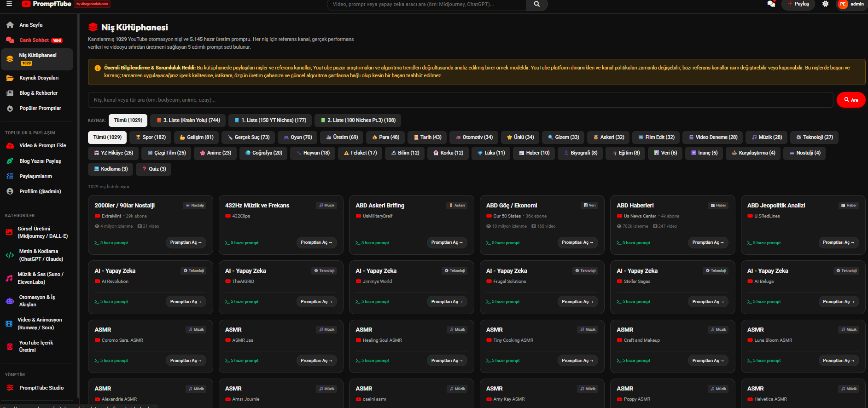Open the hamburger menu icon
This screenshot has height=408, width=868.
(x=9, y=4)
